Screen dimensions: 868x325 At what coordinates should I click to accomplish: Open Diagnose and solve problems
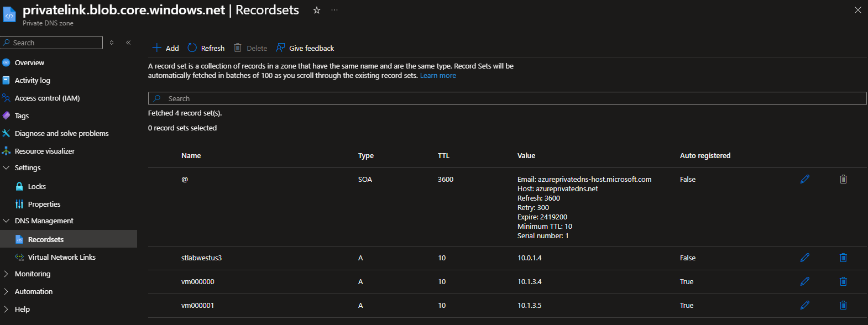[x=61, y=133]
